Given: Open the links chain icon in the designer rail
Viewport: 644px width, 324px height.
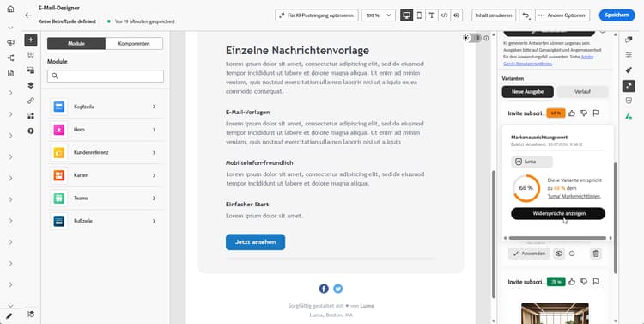Looking at the screenshot, I should [x=31, y=101].
